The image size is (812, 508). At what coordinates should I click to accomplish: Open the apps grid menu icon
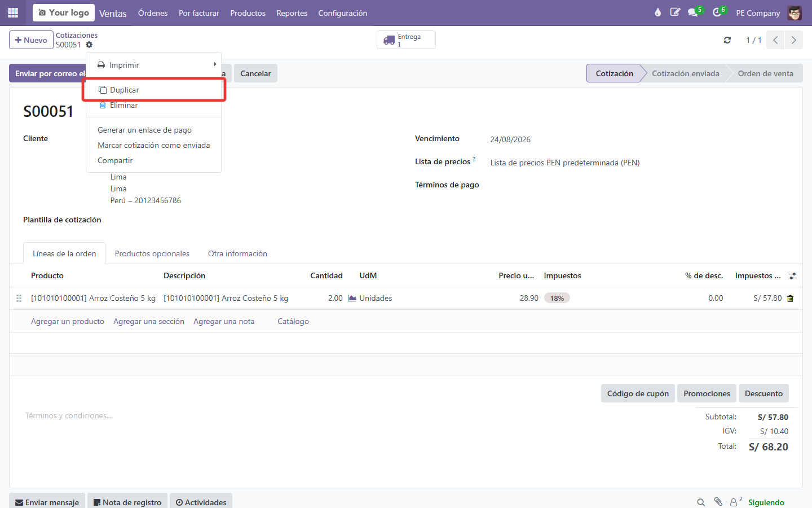point(13,12)
